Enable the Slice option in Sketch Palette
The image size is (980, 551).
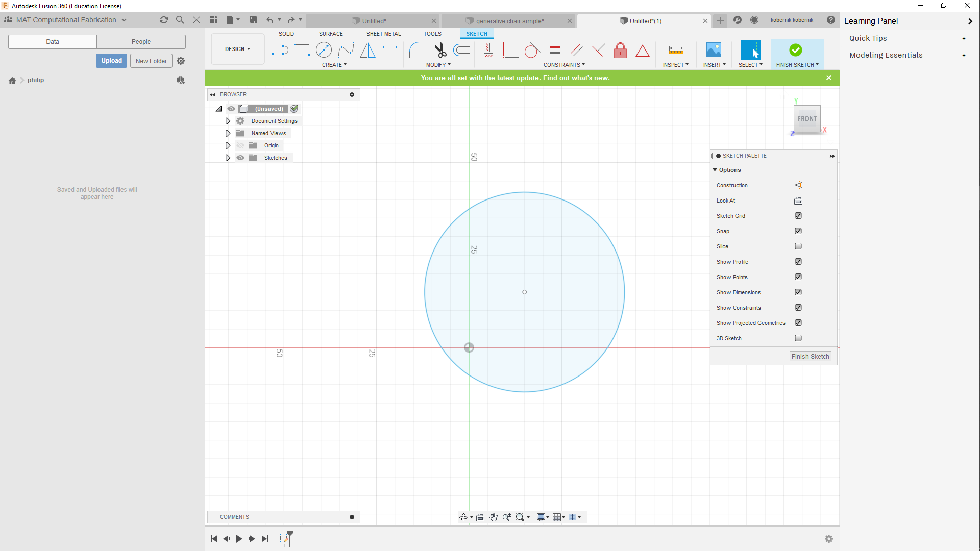point(798,246)
